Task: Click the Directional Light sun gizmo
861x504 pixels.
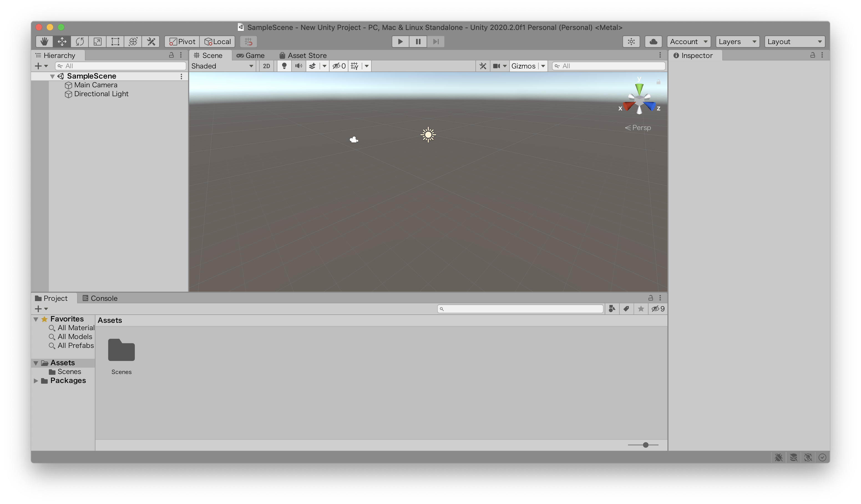Action: [428, 135]
